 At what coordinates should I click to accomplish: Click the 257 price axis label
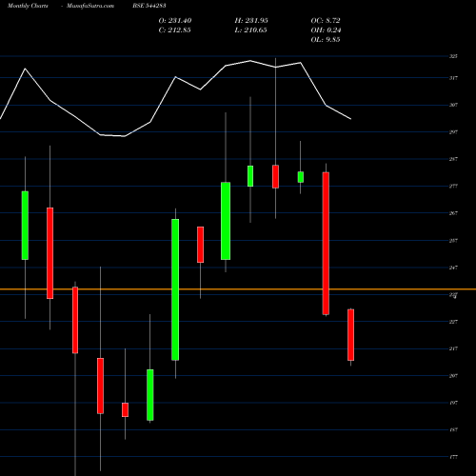pos(453,241)
